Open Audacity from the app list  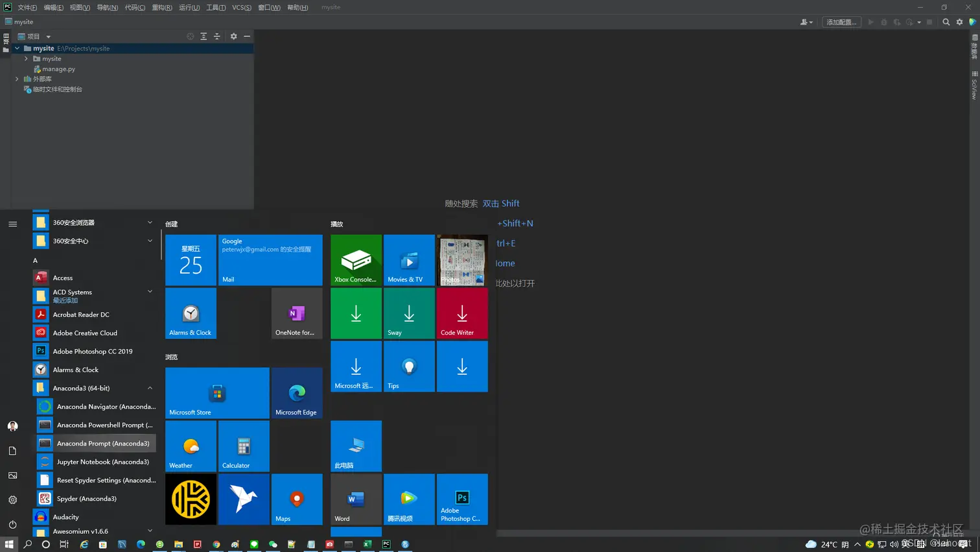[94, 517]
